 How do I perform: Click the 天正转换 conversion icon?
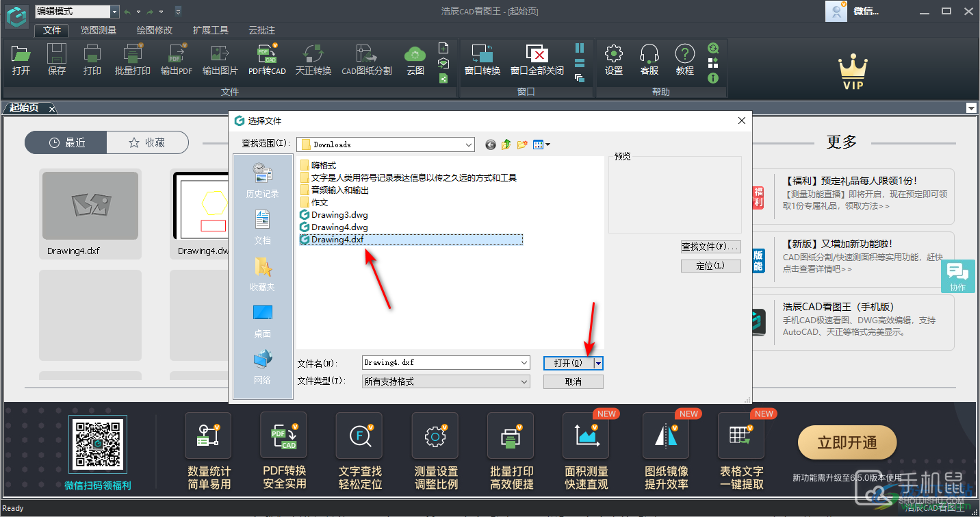coord(313,60)
